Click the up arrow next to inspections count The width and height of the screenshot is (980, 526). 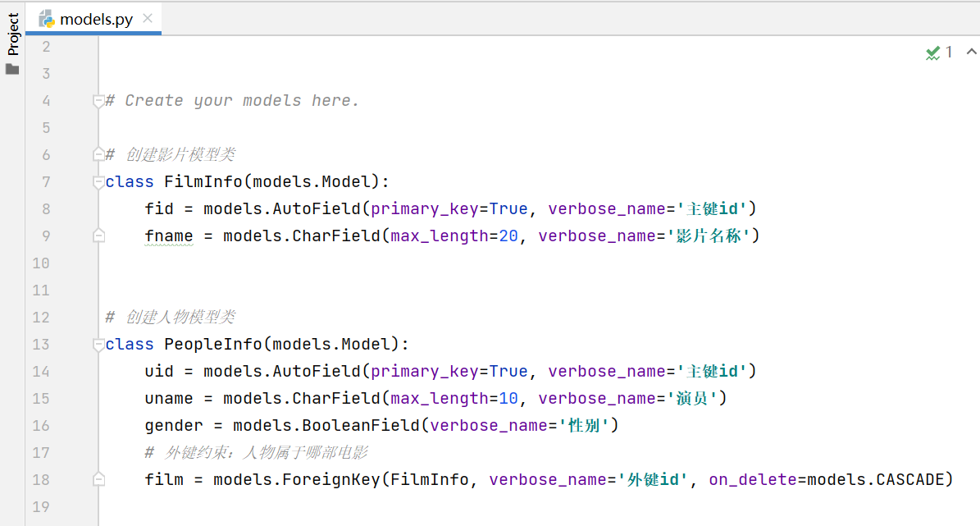[x=971, y=52]
